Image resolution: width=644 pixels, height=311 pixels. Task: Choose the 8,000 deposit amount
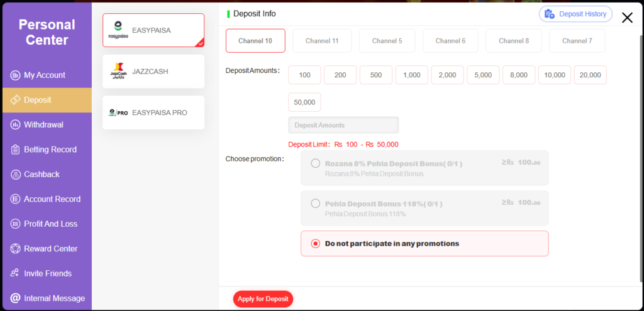point(519,75)
